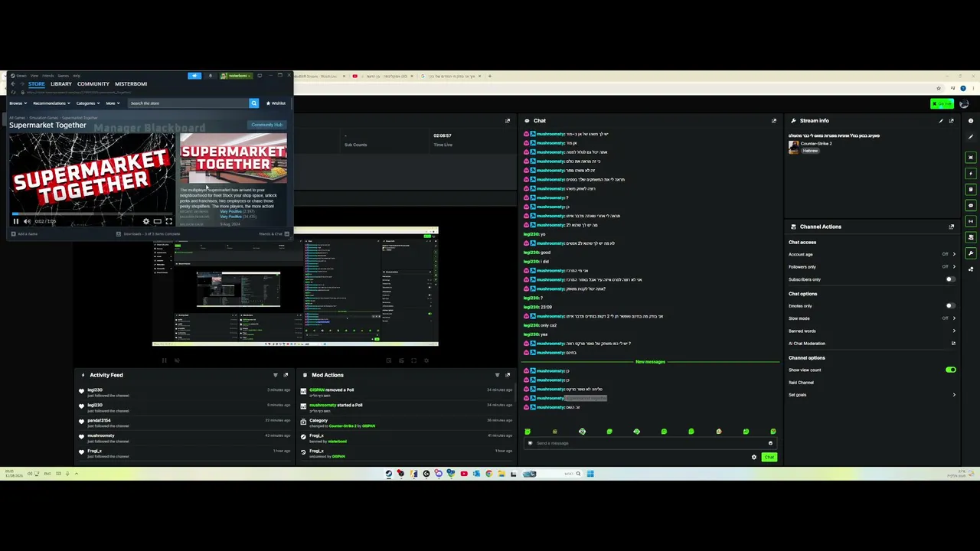
Task: Open the Steam account name dropdown
Action: click(237, 76)
